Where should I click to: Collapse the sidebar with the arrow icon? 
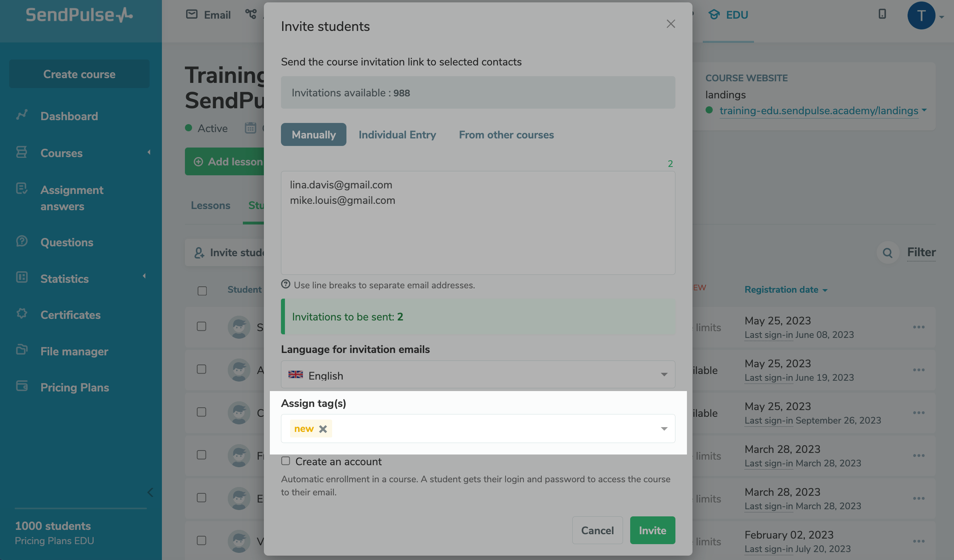pyautogui.click(x=150, y=492)
